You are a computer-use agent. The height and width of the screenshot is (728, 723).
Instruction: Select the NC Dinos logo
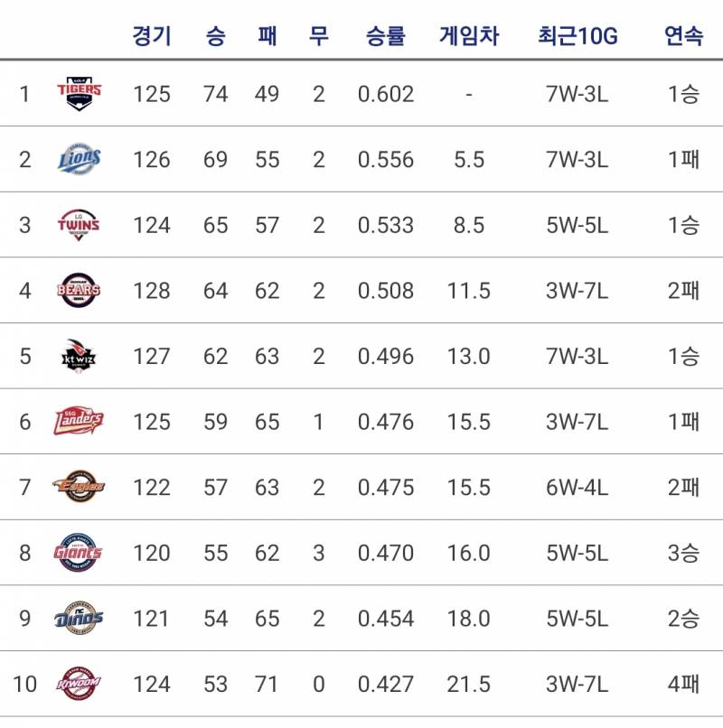click(x=79, y=618)
